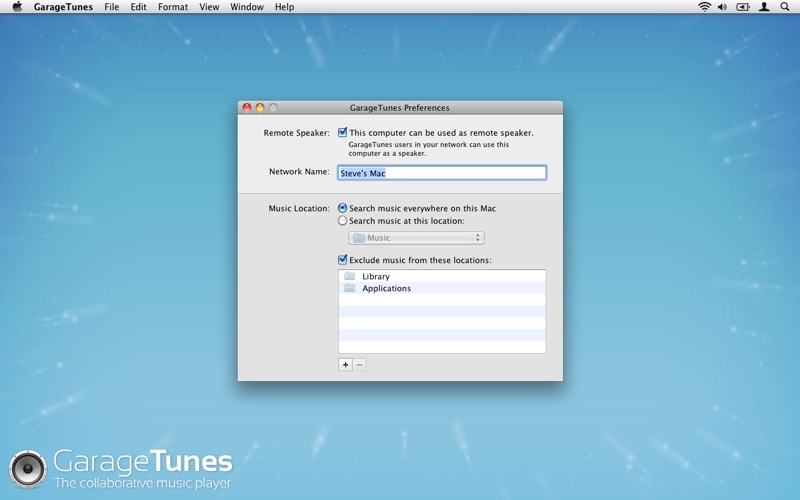
Task: Remove location with the minus button
Action: pos(360,365)
